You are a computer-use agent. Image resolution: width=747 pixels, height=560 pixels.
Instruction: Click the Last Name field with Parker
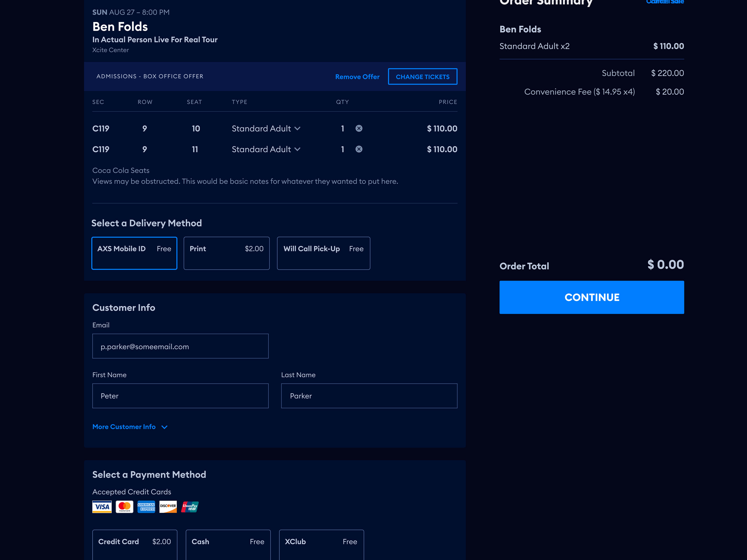pyautogui.click(x=369, y=396)
